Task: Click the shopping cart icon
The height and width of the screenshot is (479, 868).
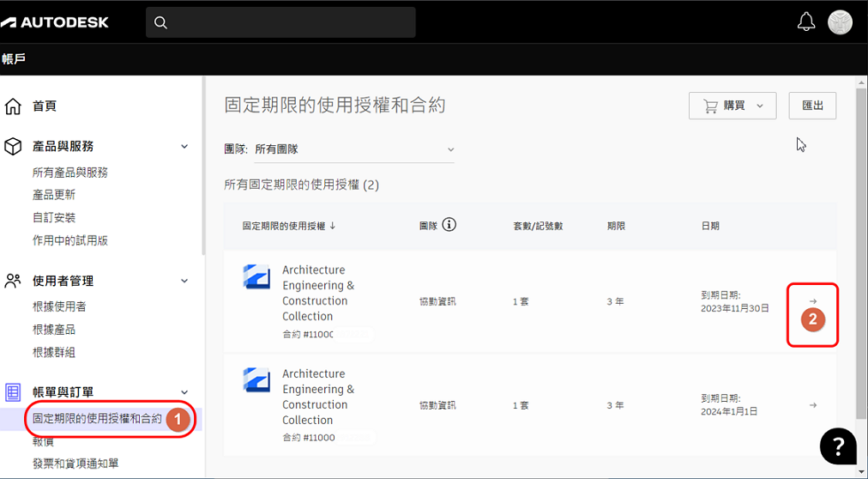Action: [x=710, y=106]
